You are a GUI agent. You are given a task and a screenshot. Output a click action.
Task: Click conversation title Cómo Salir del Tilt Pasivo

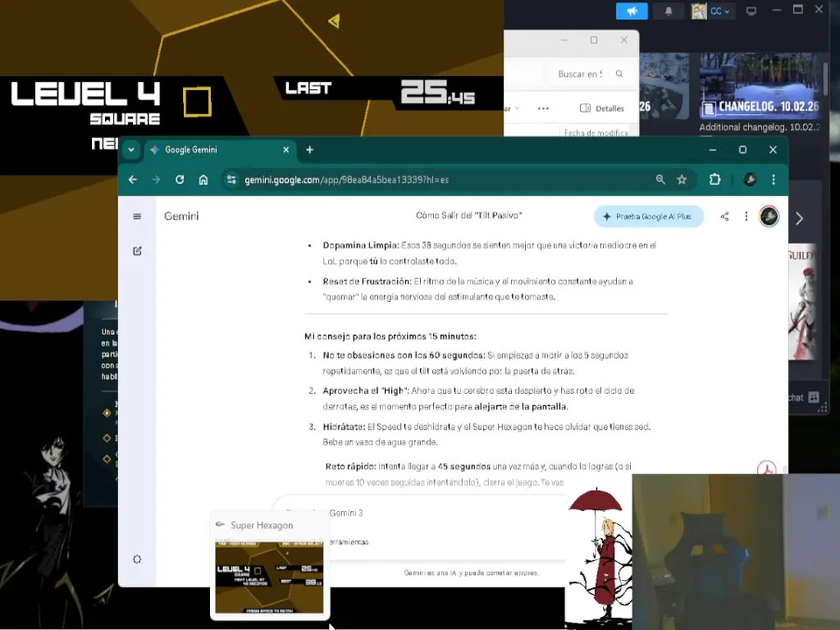pos(469,215)
